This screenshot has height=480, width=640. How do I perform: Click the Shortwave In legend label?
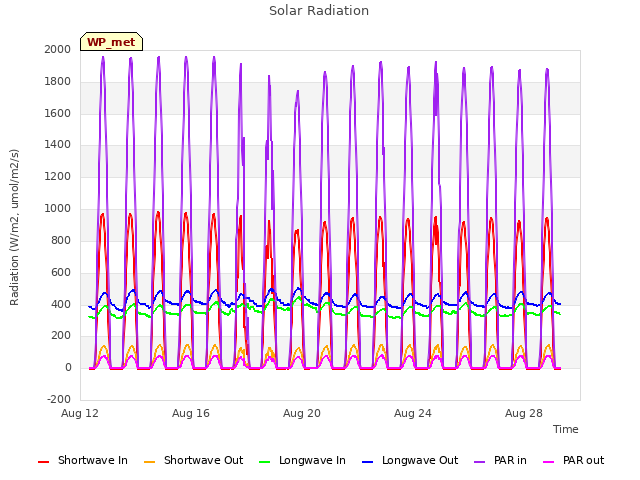pyautogui.click(x=93, y=460)
